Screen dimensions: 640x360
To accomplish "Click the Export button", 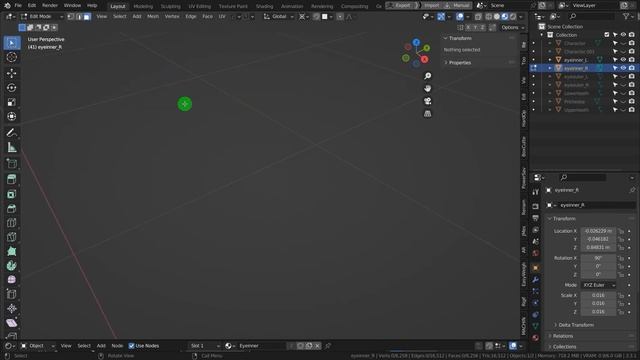I will pos(402,5).
